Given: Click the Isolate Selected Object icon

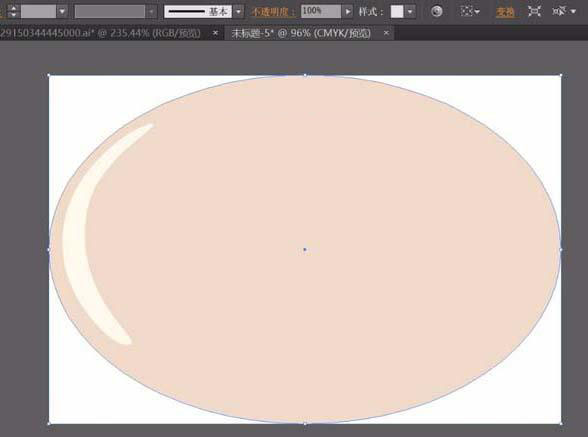Looking at the screenshot, I should coord(534,12).
